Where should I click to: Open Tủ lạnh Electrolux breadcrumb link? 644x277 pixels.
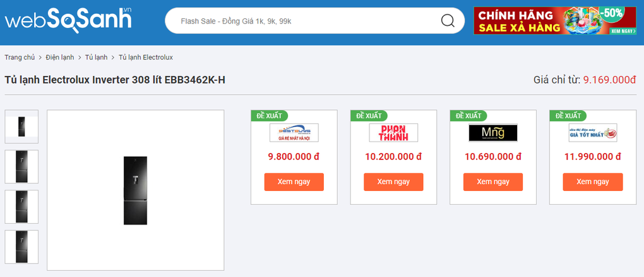coord(146,57)
